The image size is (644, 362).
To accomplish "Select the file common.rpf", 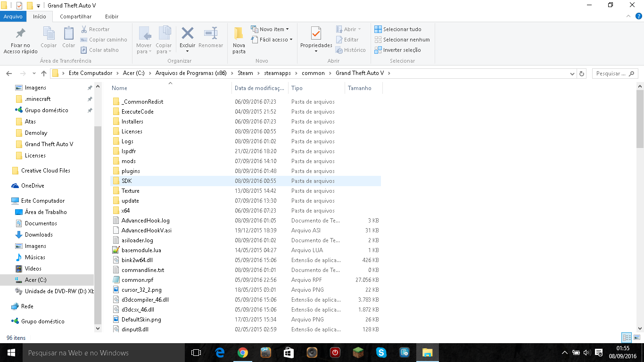I will coord(137,280).
